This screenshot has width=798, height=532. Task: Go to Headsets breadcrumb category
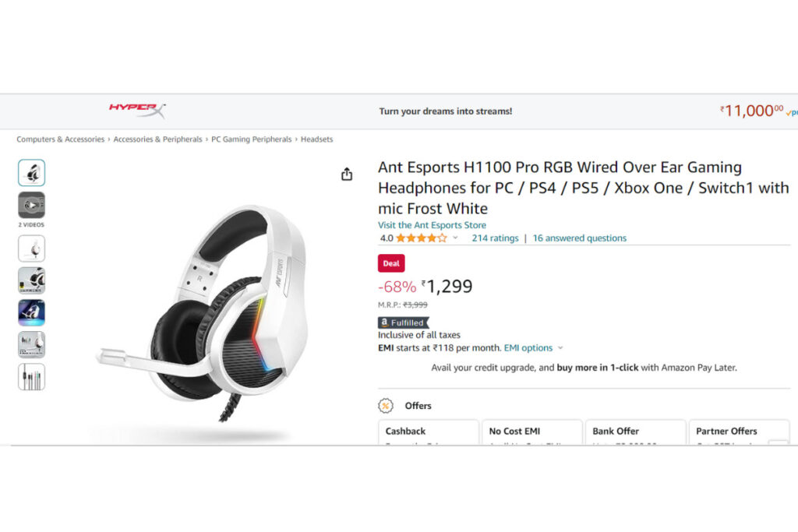[x=316, y=139]
